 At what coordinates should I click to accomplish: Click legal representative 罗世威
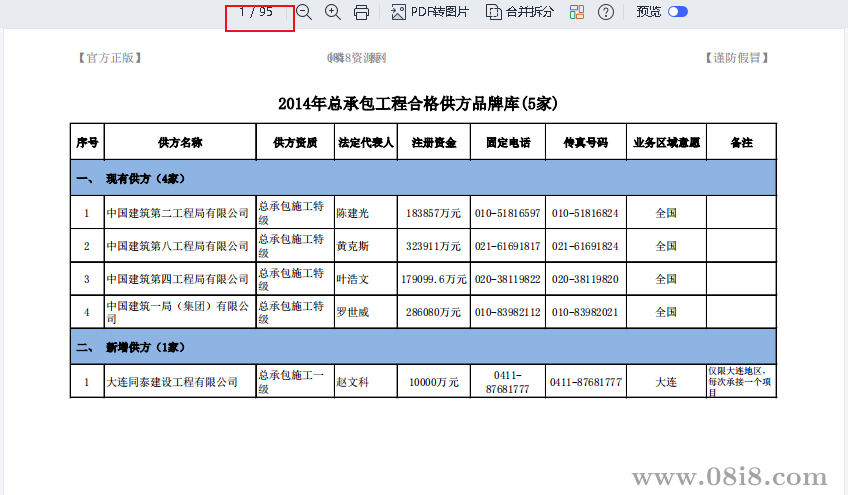[353, 312]
